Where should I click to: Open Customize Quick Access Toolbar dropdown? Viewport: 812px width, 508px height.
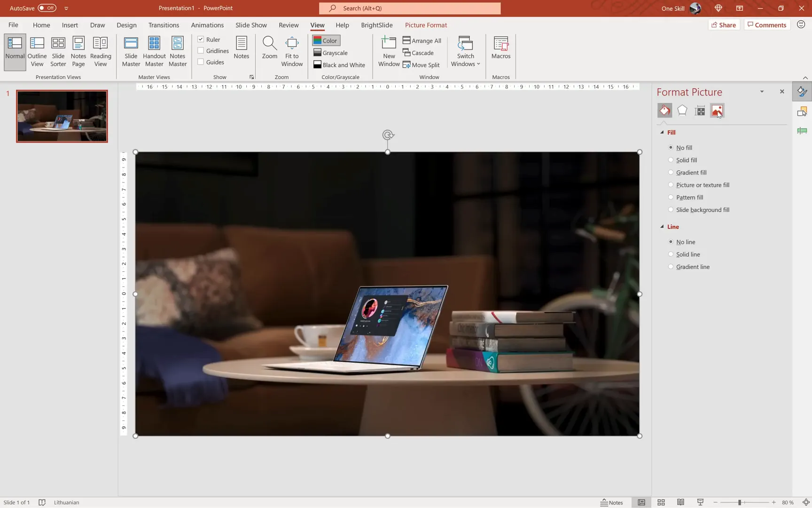[x=66, y=8]
